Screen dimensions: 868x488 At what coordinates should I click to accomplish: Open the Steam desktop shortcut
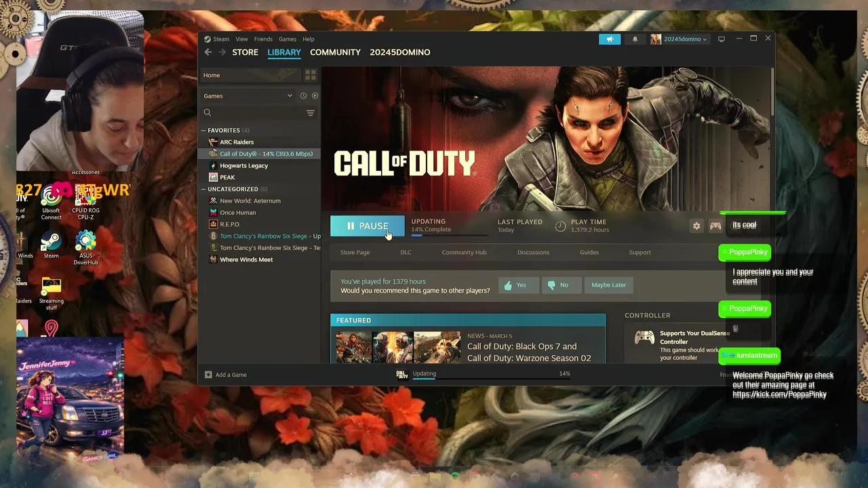coord(51,244)
